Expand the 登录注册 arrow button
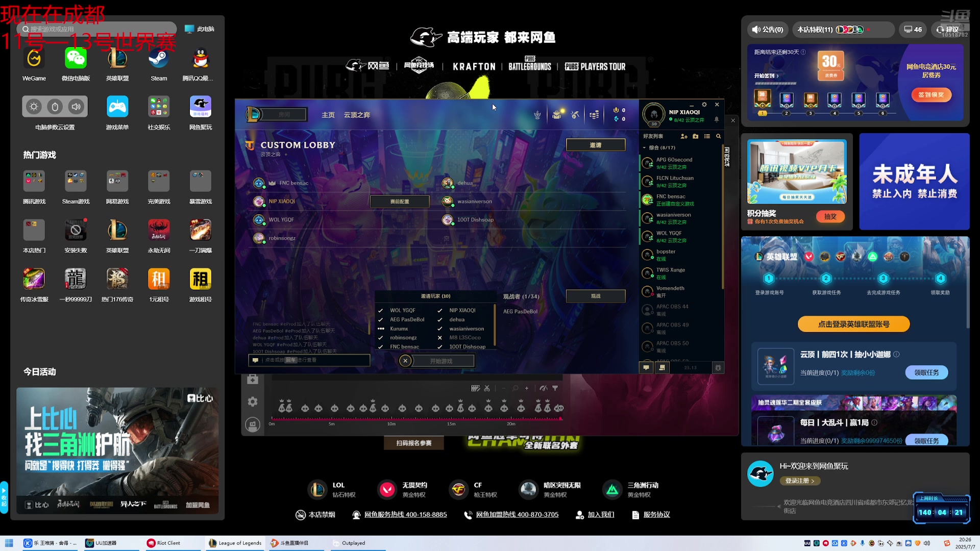 800,481
